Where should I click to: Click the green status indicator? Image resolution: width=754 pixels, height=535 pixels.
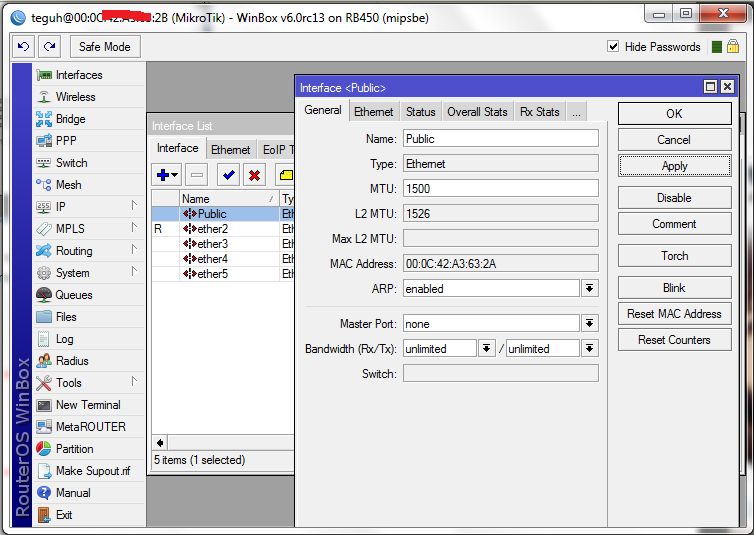point(716,47)
